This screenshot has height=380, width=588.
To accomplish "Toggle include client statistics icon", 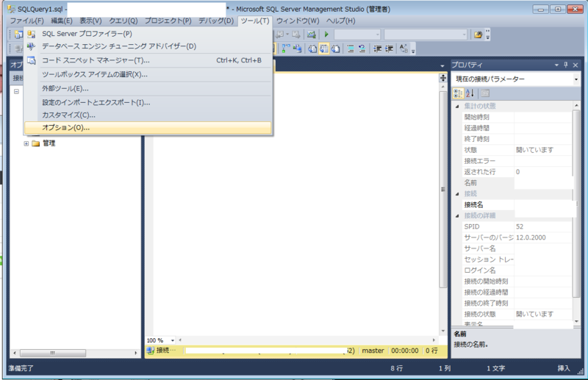I will [298, 49].
